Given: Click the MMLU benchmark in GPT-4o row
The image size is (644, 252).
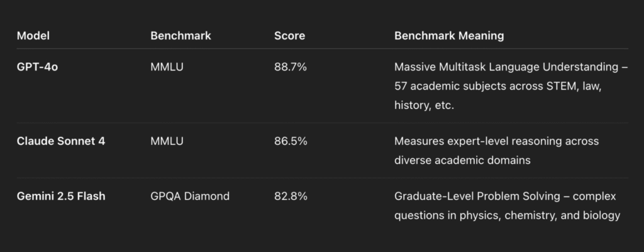Looking at the screenshot, I should pyautogui.click(x=167, y=67).
